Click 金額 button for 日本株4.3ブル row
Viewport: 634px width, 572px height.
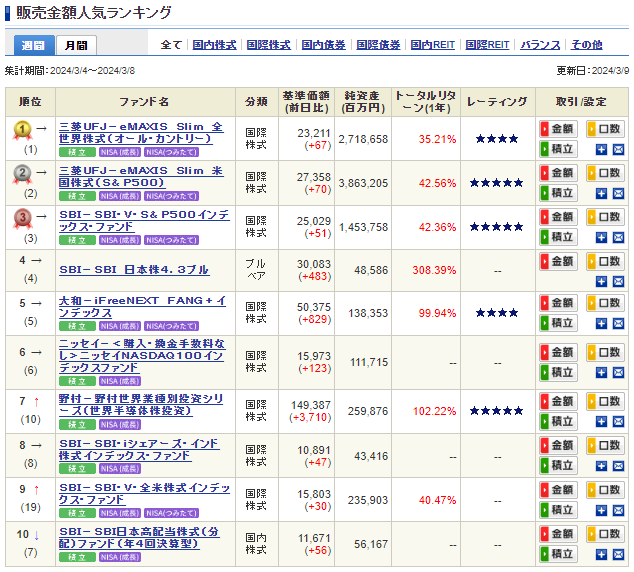[558, 262]
